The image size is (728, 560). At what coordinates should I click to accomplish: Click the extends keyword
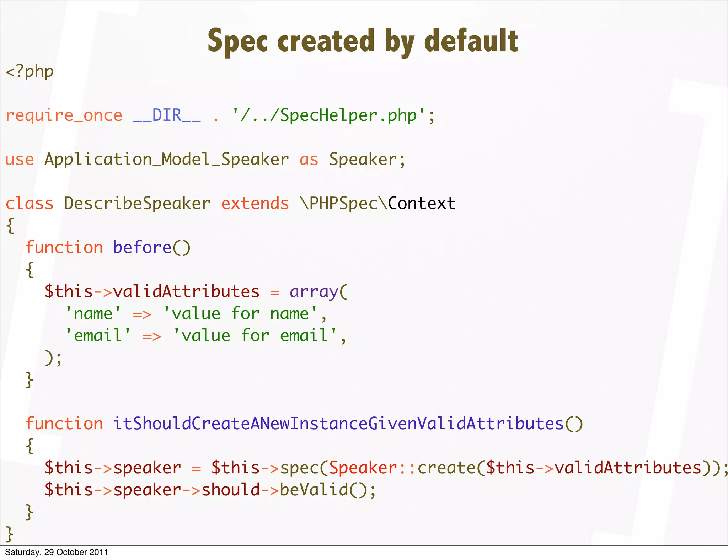tap(255, 204)
